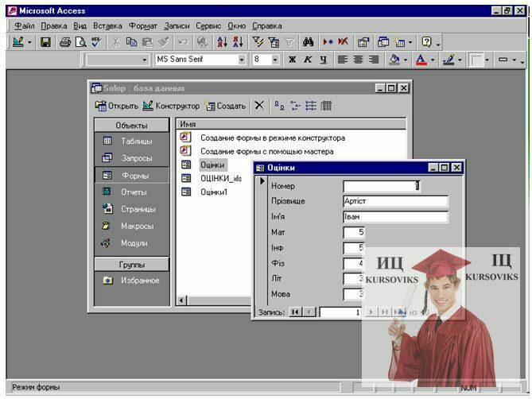
Task: Switch database window to details view
Action: [326, 106]
